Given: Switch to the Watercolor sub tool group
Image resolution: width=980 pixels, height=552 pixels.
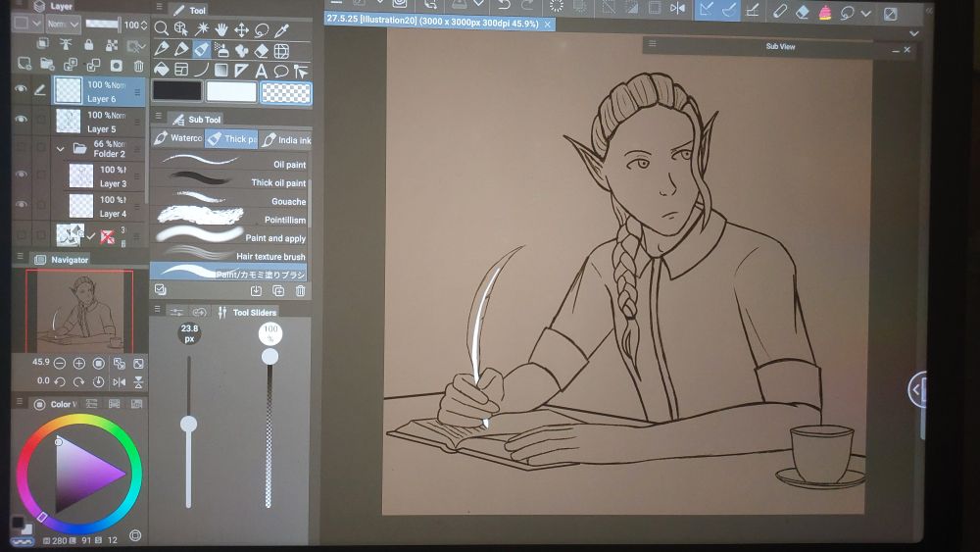Looking at the screenshot, I should tap(178, 139).
